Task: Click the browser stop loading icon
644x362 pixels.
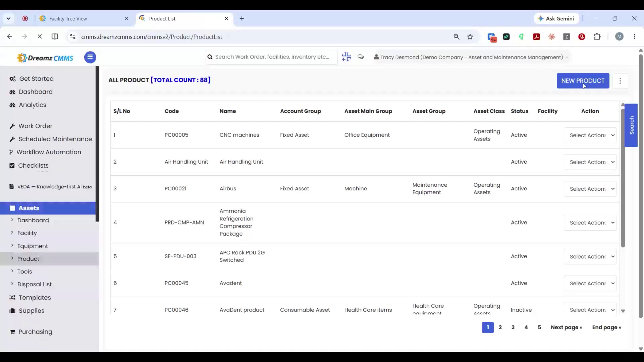Action: point(40,36)
